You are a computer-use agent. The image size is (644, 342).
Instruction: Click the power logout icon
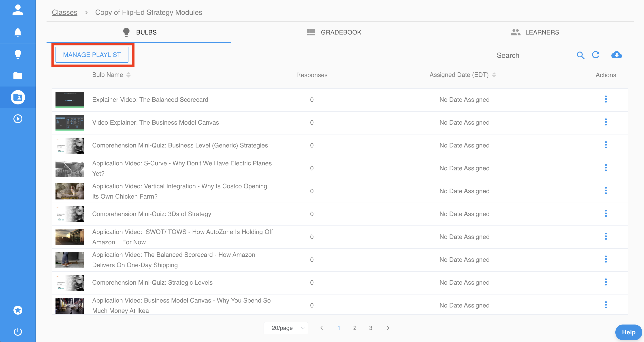18,331
